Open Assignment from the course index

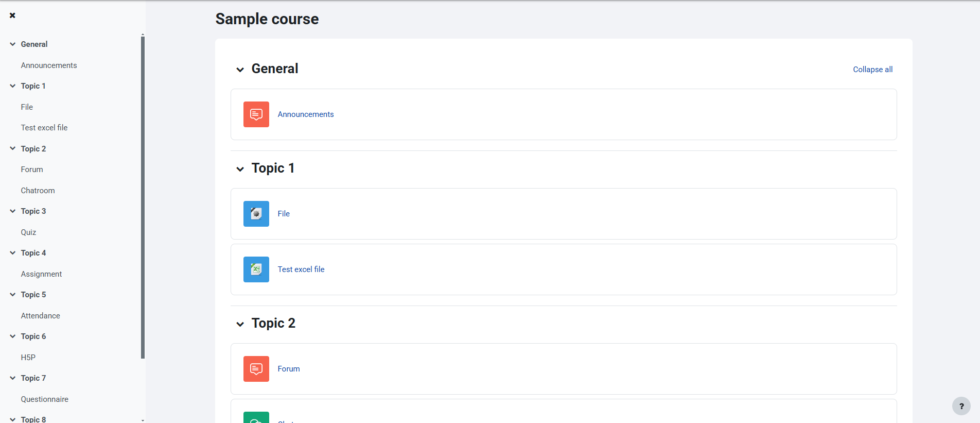point(41,274)
